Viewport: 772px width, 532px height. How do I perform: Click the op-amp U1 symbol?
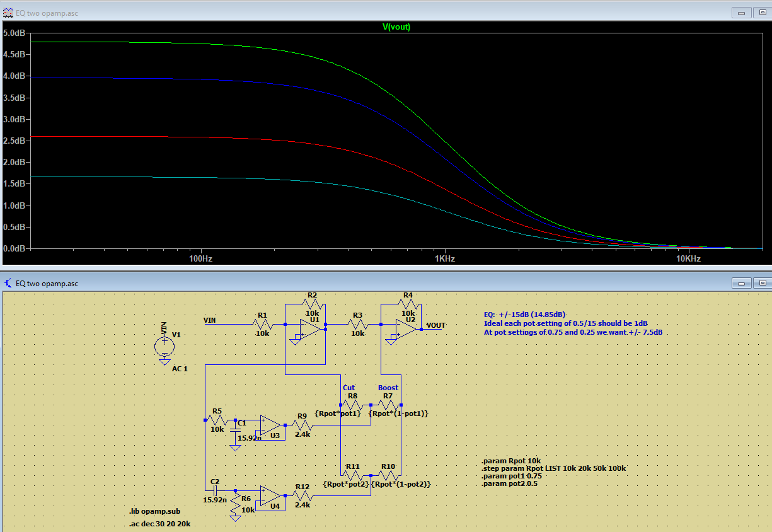tap(311, 329)
